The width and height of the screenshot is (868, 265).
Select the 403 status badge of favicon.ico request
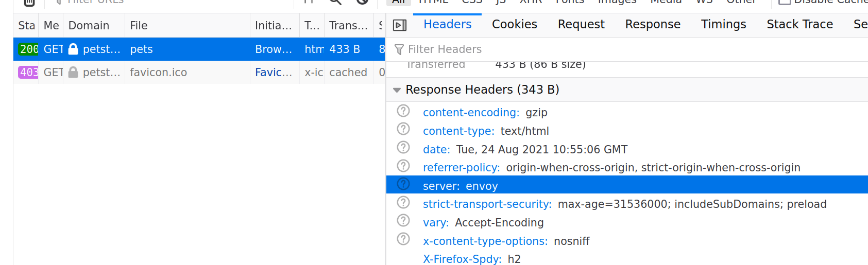[x=29, y=73]
